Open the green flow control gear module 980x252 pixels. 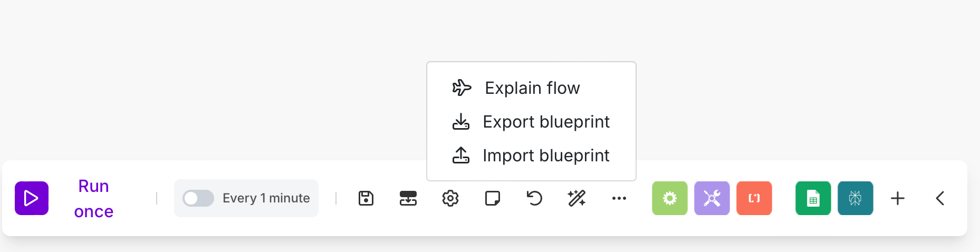pos(670,198)
